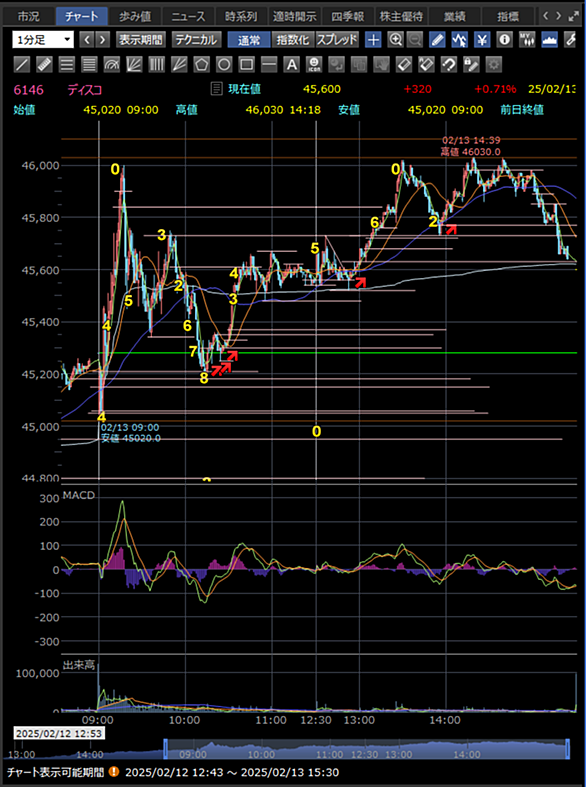The width and height of the screenshot is (586, 787).
Task: Toggle the information display icon
Action: pos(505,40)
